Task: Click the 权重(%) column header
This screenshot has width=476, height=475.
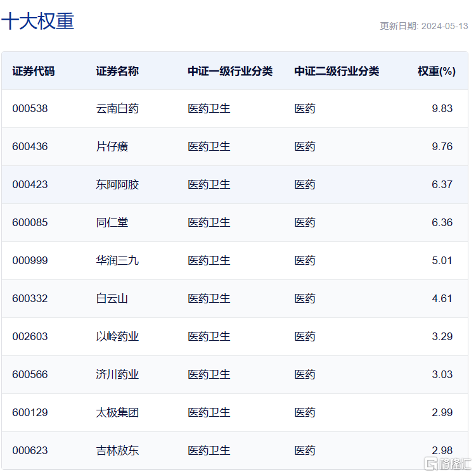Action: click(437, 72)
